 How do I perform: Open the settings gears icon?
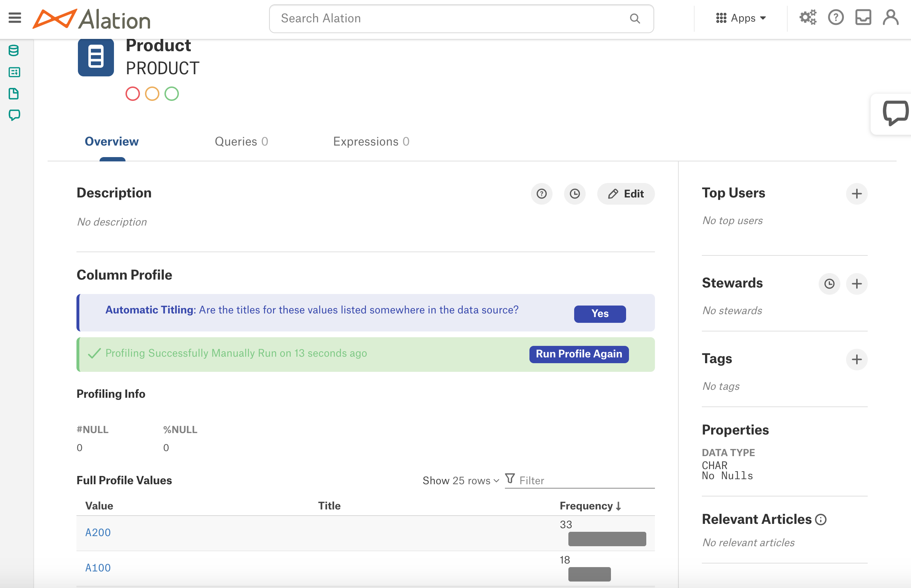(808, 18)
